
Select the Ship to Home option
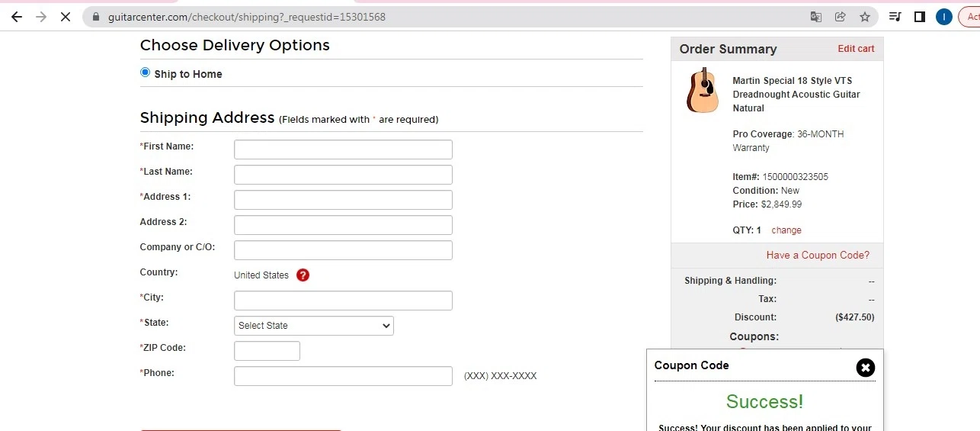click(x=146, y=72)
